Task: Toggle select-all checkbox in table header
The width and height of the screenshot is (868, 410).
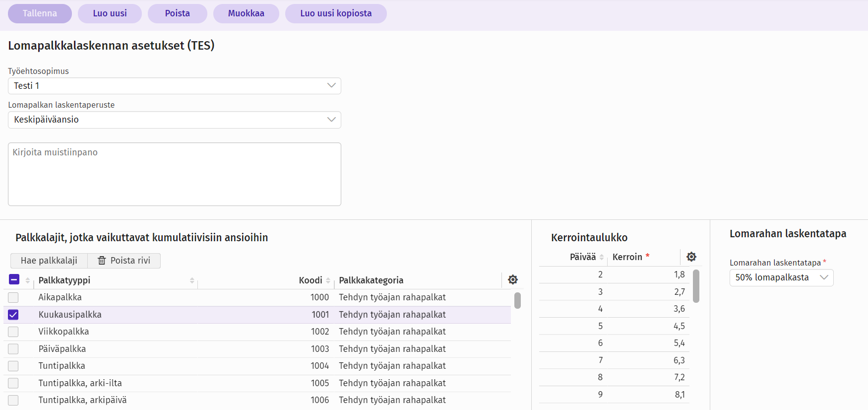Action: coord(14,279)
